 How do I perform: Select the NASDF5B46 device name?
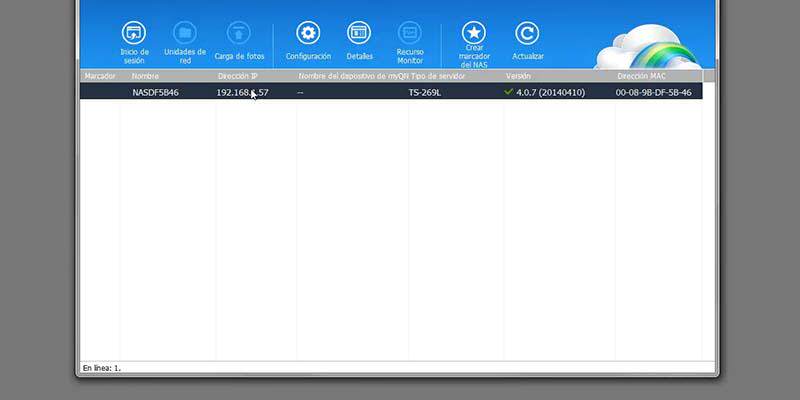(x=156, y=92)
